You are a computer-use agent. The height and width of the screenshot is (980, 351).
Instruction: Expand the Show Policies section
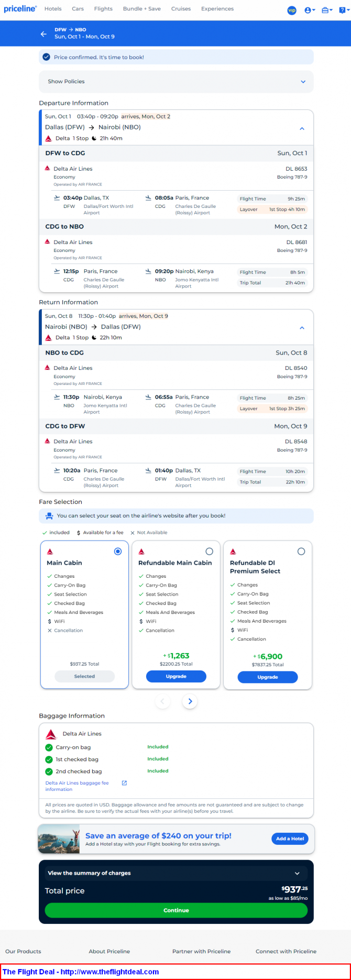point(303,82)
